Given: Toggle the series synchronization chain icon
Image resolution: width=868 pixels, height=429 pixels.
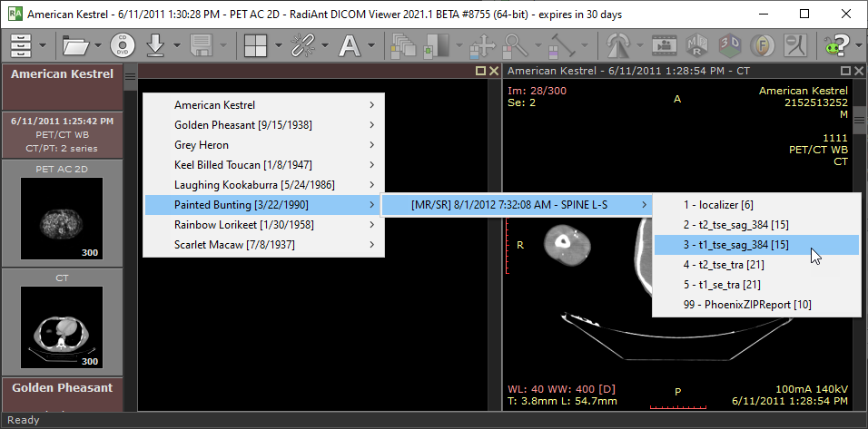Looking at the screenshot, I should 303,45.
